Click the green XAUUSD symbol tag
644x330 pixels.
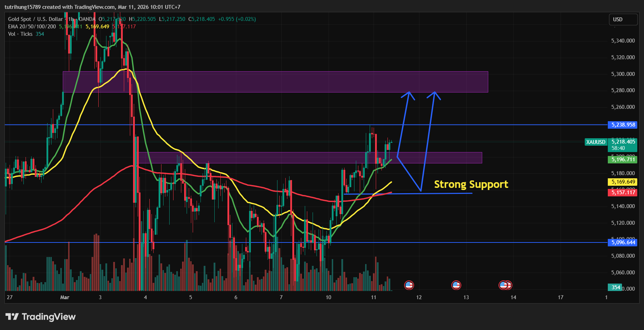(595, 142)
